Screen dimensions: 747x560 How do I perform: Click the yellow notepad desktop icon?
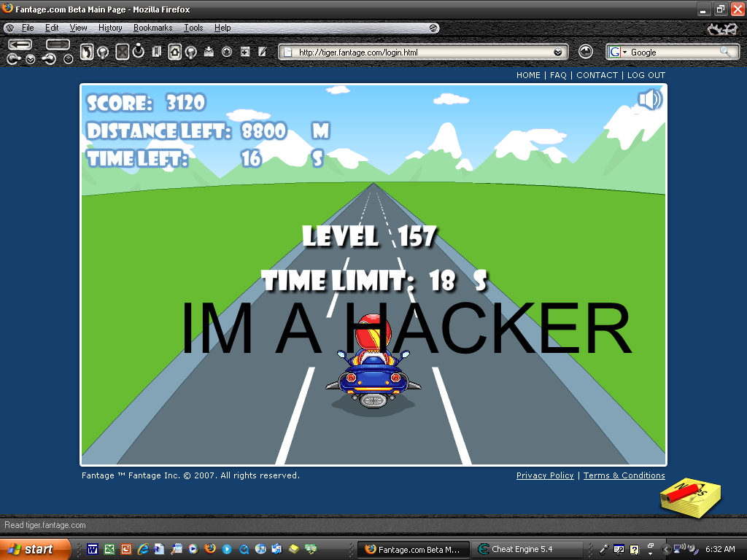point(690,497)
